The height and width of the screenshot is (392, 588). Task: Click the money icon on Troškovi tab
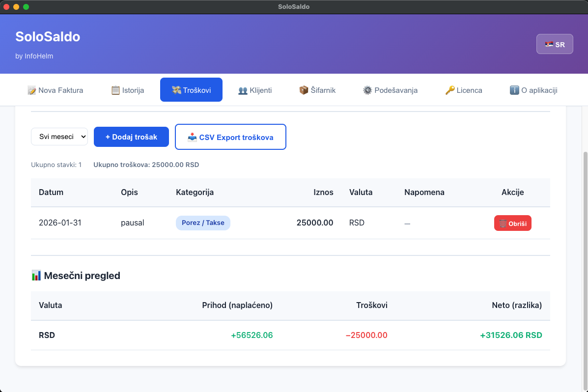(x=176, y=90)
